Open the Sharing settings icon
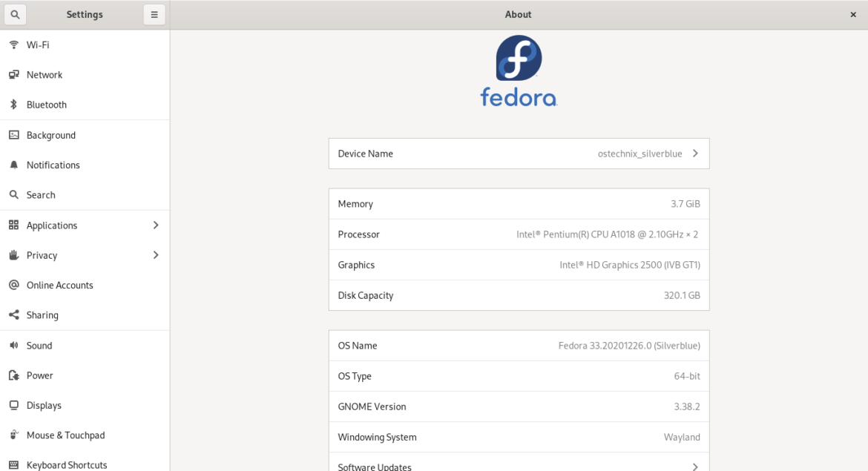The height and width of the screenshot is (471, 868). tap(13, 314)
